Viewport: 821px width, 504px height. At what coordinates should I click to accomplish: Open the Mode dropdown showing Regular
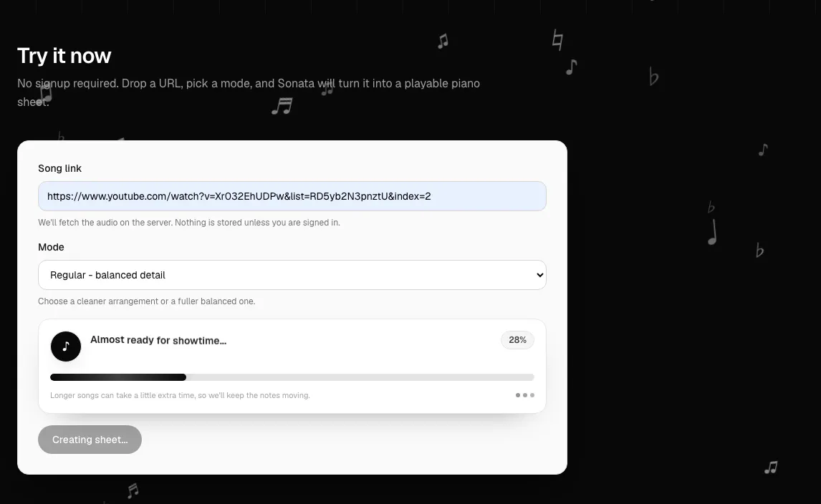pyautogui.click(x=292, y=275)
